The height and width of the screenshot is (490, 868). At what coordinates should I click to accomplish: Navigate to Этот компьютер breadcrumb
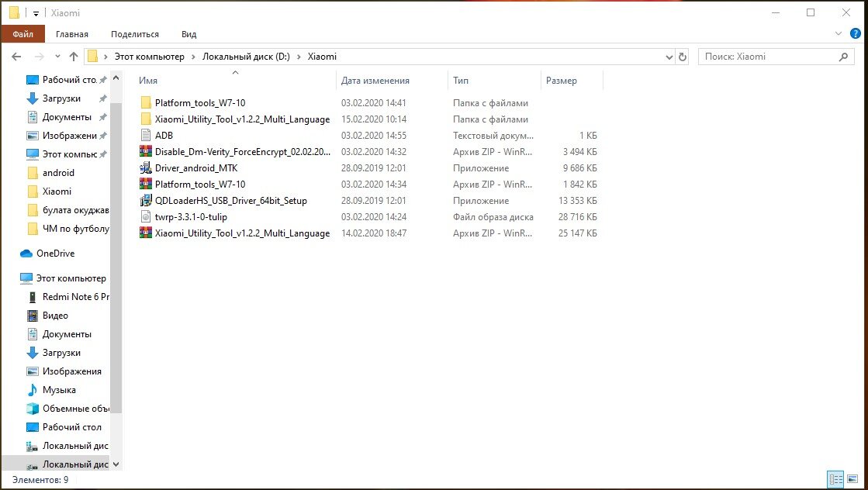pyautogui.click(x=150, y=57)
